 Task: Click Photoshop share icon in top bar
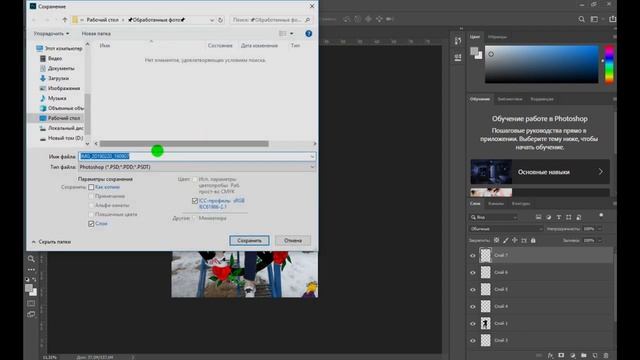tap(612, 19)
